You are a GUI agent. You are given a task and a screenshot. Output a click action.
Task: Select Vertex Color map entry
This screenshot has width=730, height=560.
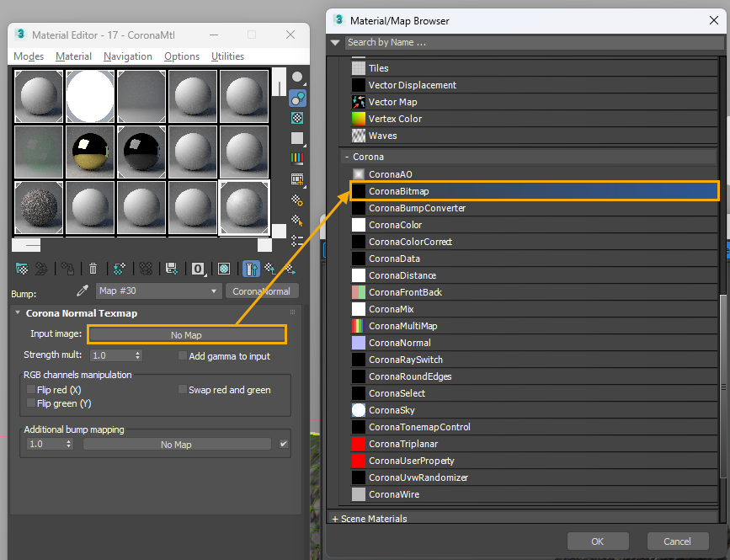(534, 119)
